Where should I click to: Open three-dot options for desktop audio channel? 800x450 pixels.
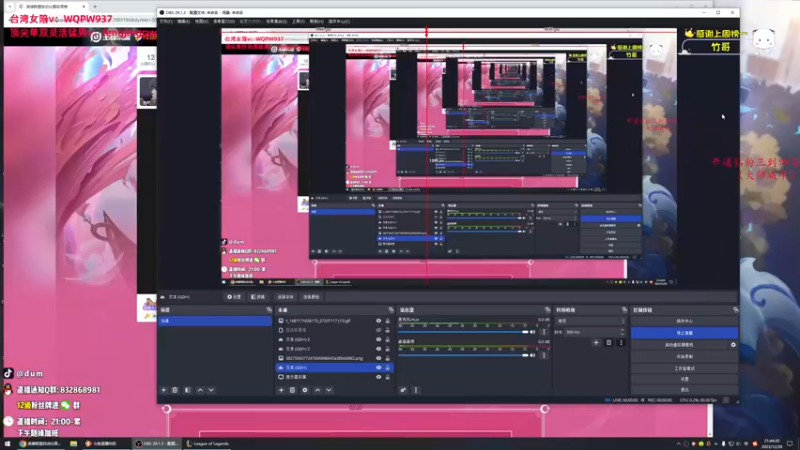pyautogui.click(x=544, y=355)
